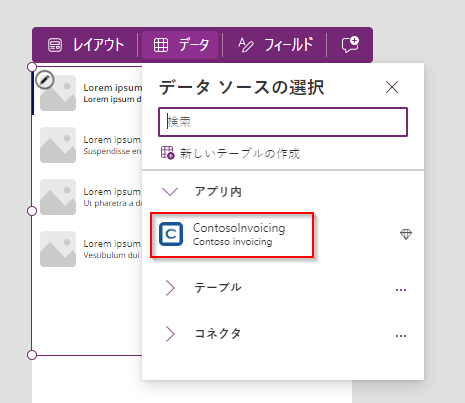The height and width of the screenshot is (403, 465).
Task: Click the new table icon
Action: 167,153
